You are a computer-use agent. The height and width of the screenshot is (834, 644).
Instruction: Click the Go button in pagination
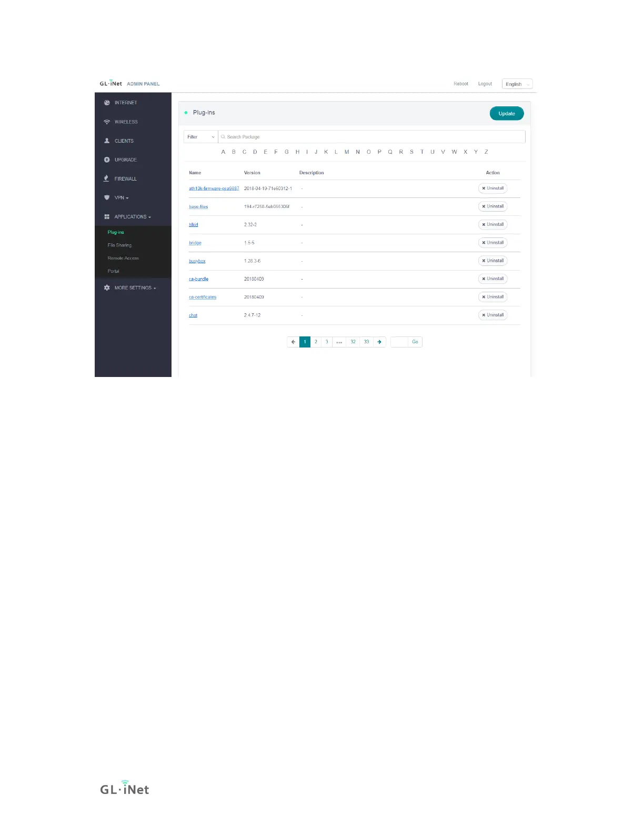(415, 342)
